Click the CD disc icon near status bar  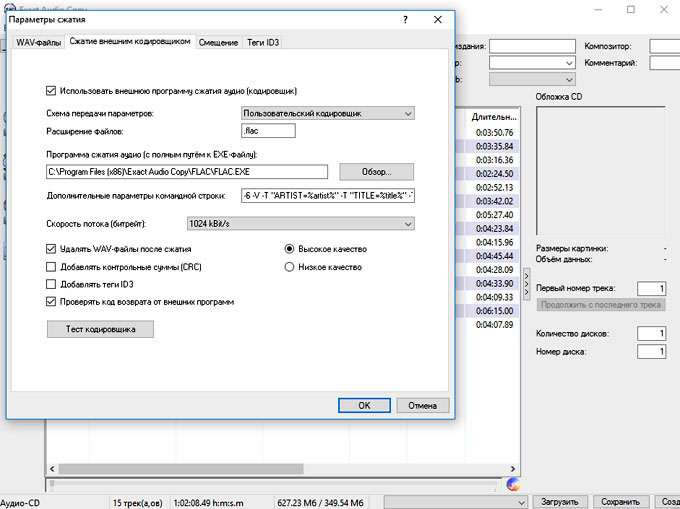[x=513, y=485]
